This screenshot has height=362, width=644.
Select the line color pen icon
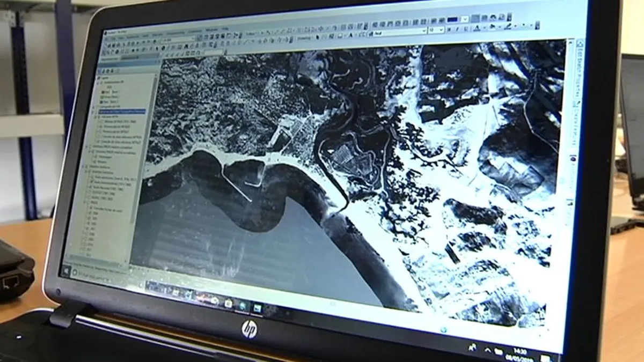click(x=508, y=26)
